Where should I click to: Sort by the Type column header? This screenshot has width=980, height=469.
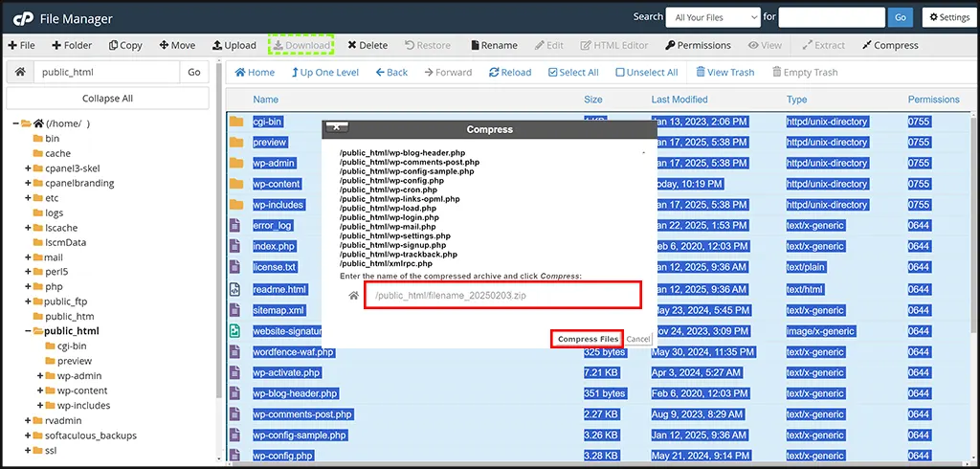coord(796,100)
